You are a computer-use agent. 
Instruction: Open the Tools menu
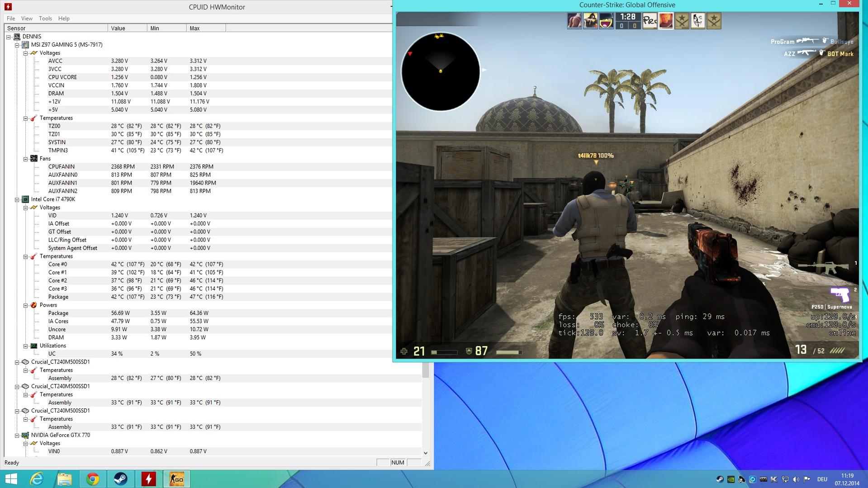point(45,19)
